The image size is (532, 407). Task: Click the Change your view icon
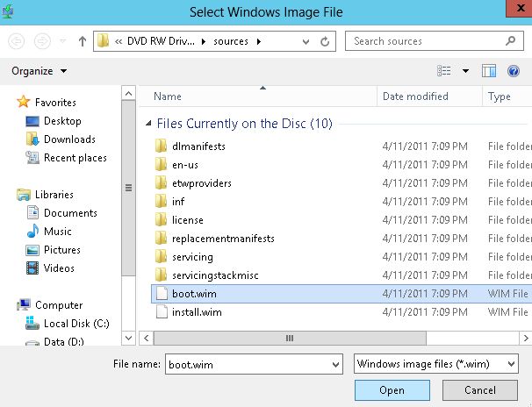pos(445,71)
